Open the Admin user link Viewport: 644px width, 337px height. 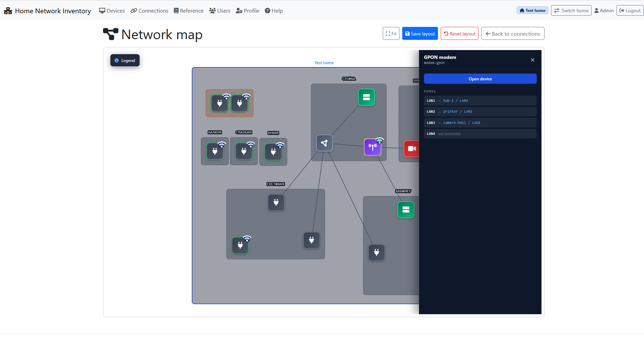(604, 11)
